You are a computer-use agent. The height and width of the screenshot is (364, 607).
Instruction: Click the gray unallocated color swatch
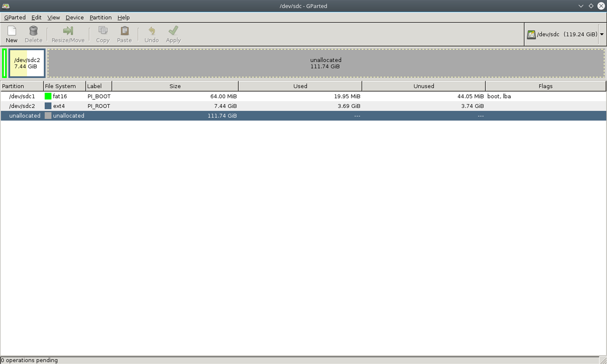(x=48, y=116)
